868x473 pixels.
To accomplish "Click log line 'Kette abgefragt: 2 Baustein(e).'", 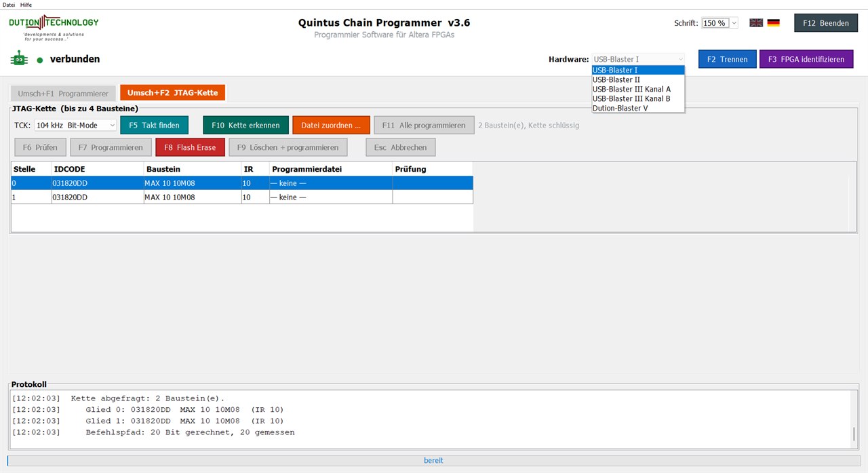I will (147, 398).
